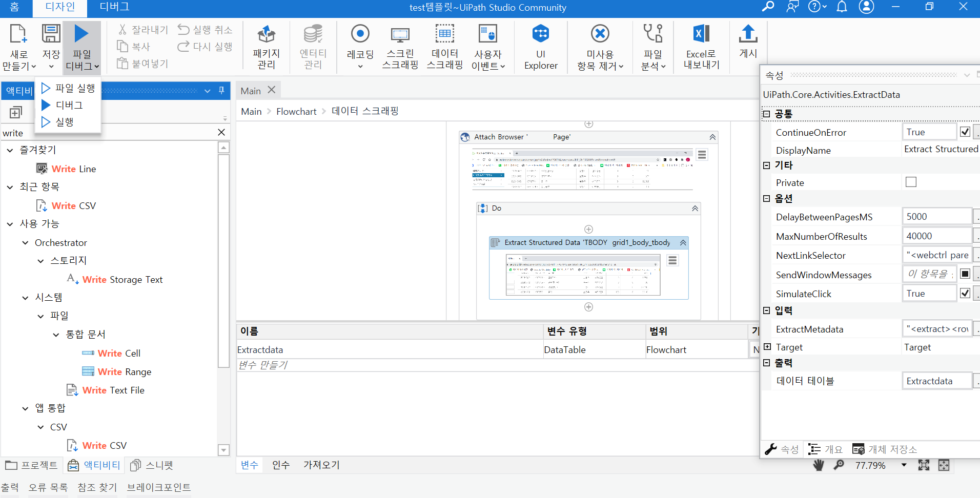Switch to the 인수 arguments tab
Screen dimensions: 980x498
coord(281,465)
